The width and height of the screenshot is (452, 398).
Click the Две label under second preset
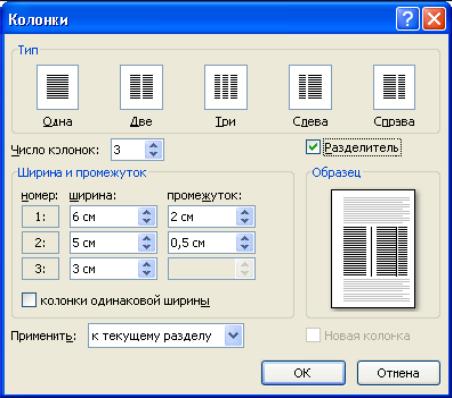pyautogui.click(x=141, y=122)
